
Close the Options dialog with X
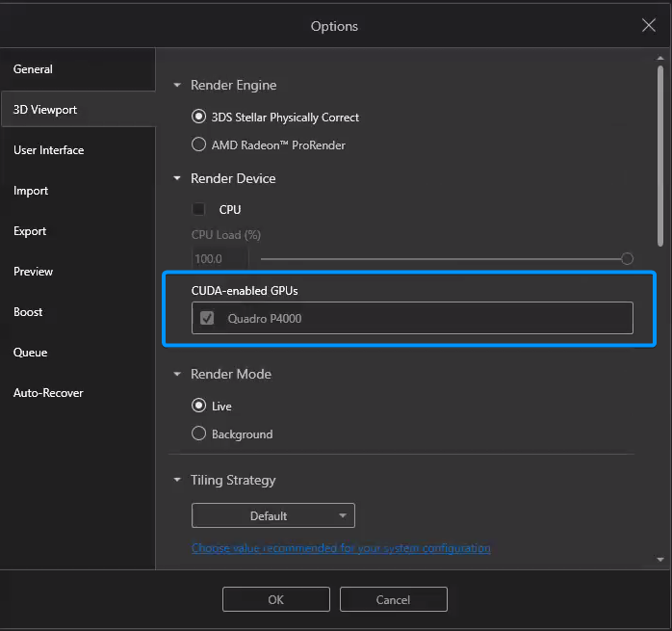[649, 25]
